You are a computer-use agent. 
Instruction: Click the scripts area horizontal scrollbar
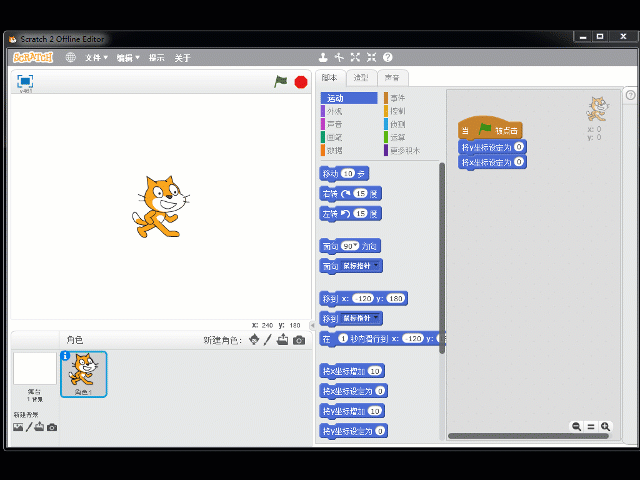[x=529, y=436]
